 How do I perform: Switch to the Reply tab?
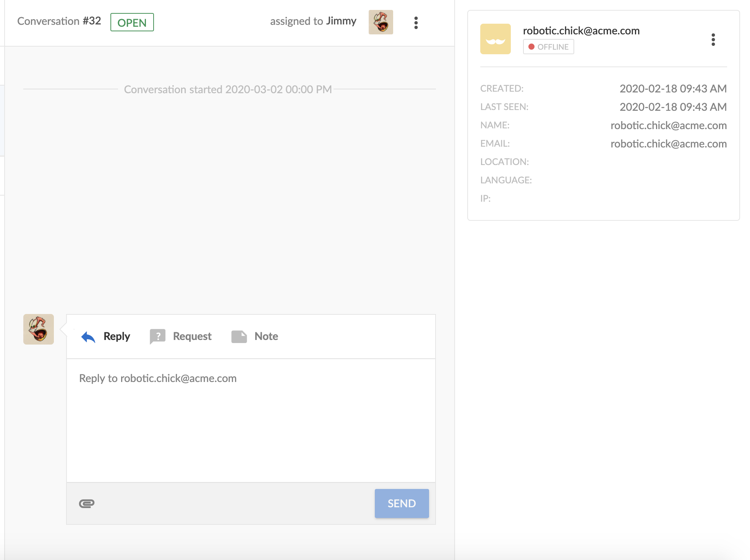coord(117,337)
